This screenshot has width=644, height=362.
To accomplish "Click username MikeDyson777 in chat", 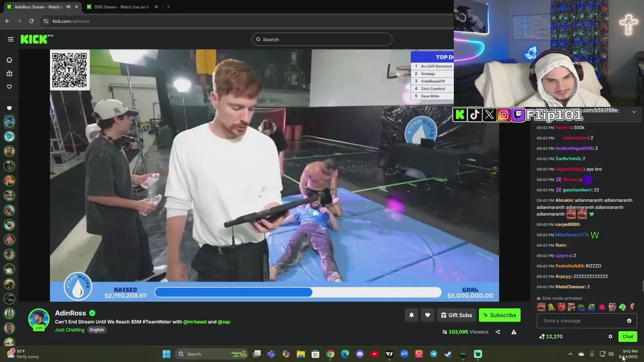I will (571, 235).
